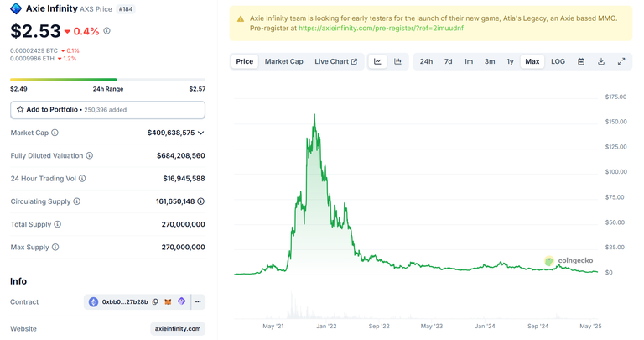Click the $2.49 range low value
The height and width of the screenshot is (340, 644).
point(19,89)
